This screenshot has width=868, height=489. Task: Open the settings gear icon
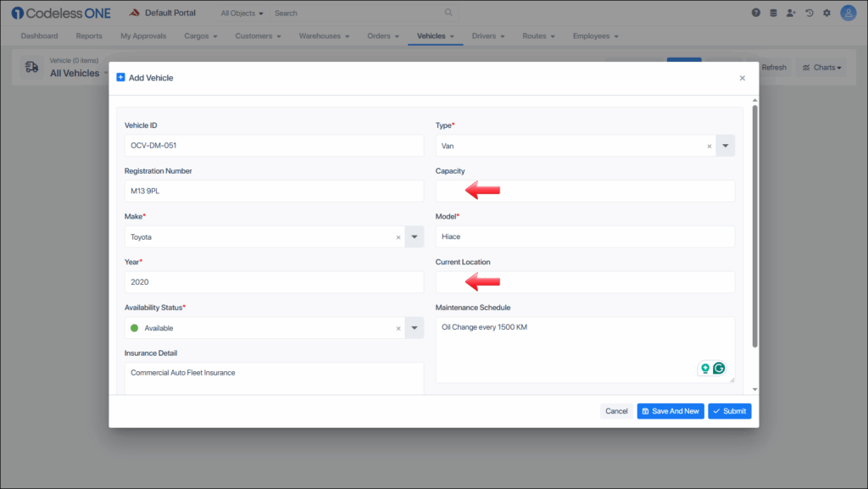[x=827, y=12]
